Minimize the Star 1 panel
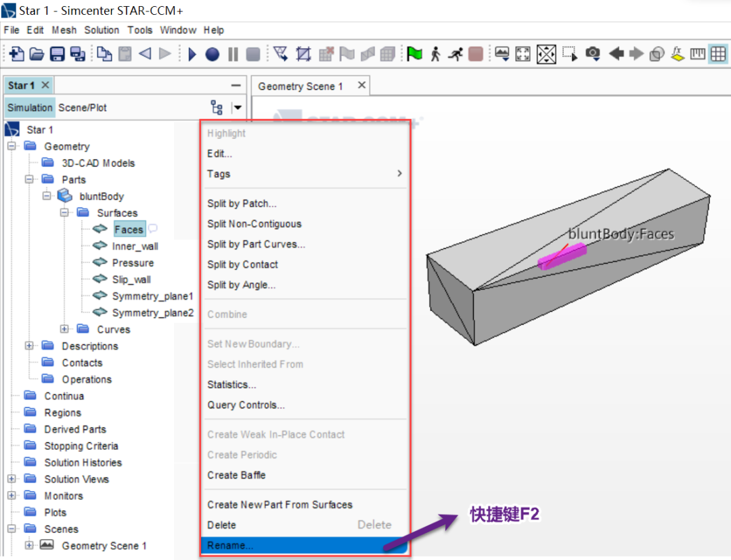This screenshot has height=560, width=731. 236,85
